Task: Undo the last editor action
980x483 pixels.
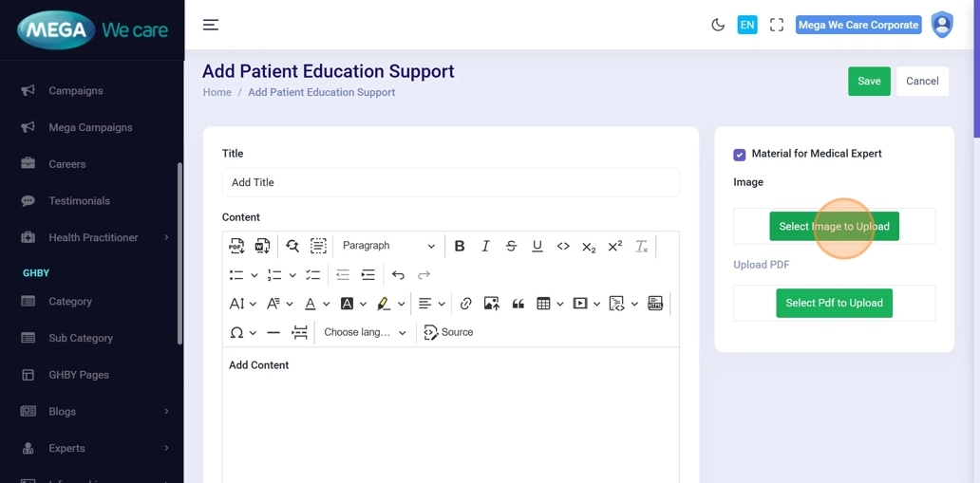Action: (398, 275)
